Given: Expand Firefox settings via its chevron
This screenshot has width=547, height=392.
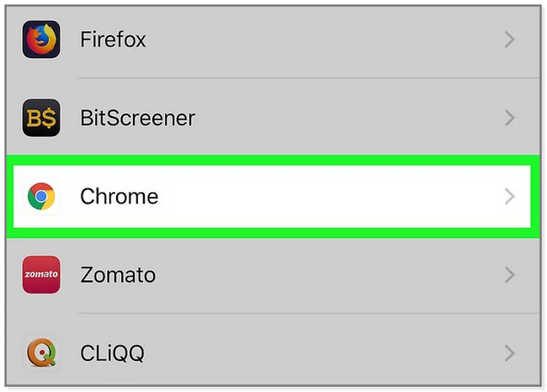Looking at the screenshot, I should point(510,40).
